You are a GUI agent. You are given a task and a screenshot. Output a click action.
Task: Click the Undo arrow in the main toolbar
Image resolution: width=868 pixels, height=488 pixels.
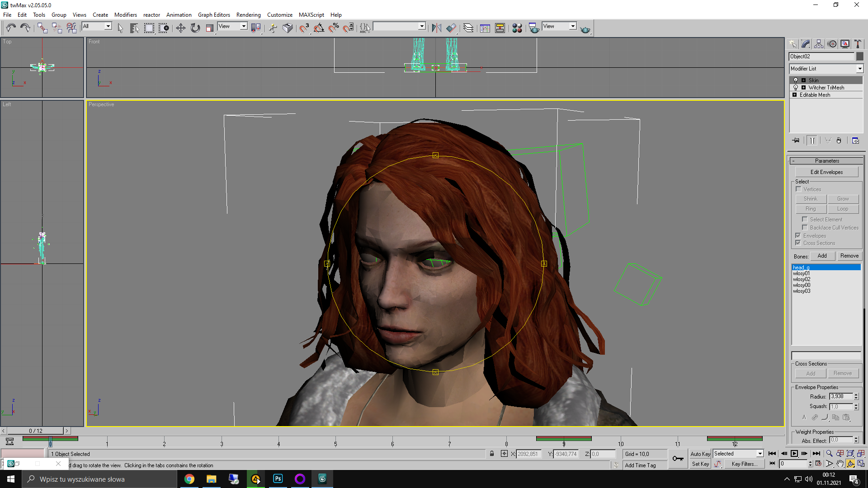[x=10, y=28]
